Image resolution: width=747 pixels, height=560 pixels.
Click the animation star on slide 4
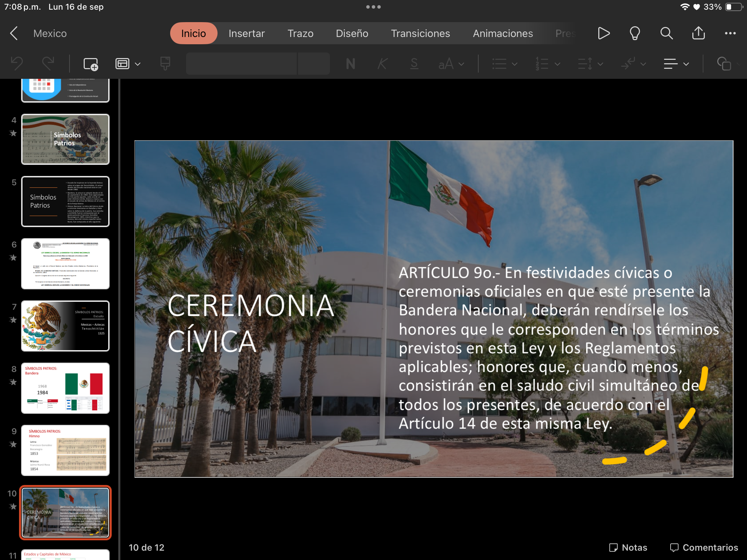click(x=13, y=133)
